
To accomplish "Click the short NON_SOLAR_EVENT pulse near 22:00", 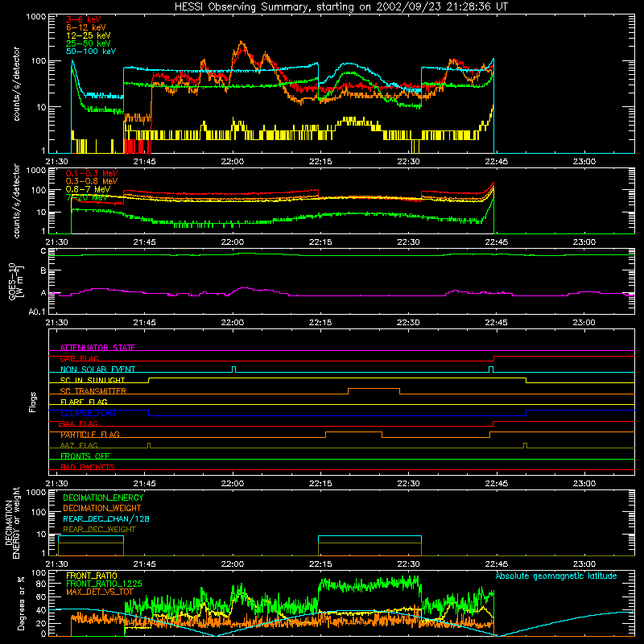I will click(x=233, y=369).
